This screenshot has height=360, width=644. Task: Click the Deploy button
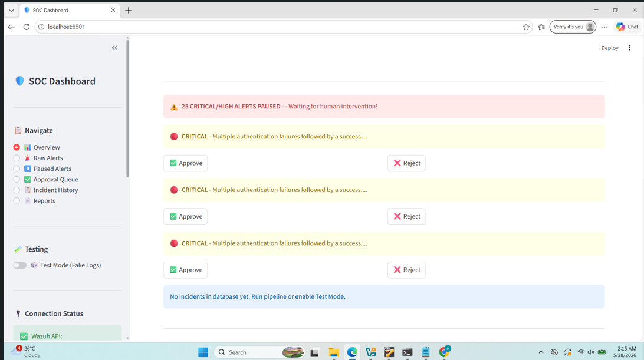click(610, 48)
